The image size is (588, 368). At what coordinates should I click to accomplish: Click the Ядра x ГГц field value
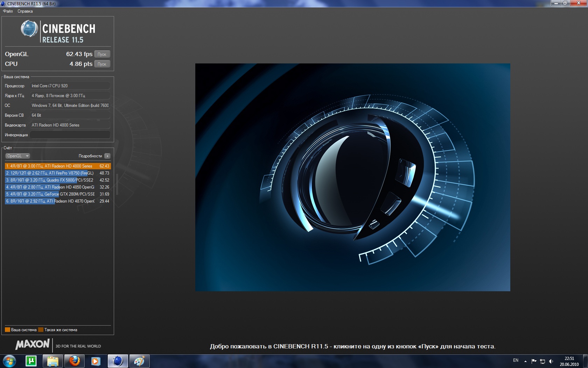[70, 96]
